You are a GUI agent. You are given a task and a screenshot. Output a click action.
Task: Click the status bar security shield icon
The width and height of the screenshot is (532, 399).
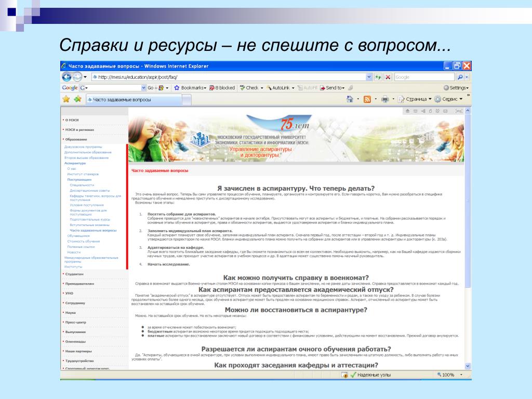coord(344,375)
